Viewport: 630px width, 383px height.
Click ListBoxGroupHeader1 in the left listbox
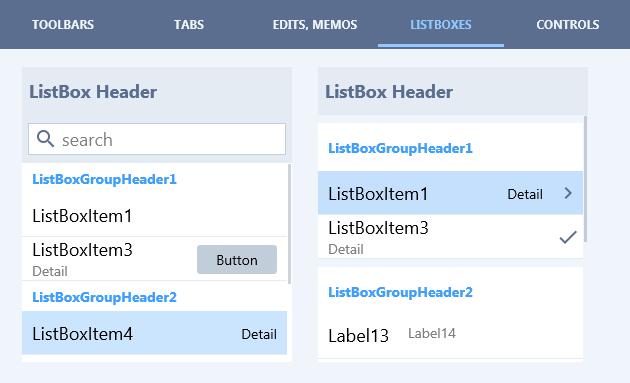pos(104,179)
